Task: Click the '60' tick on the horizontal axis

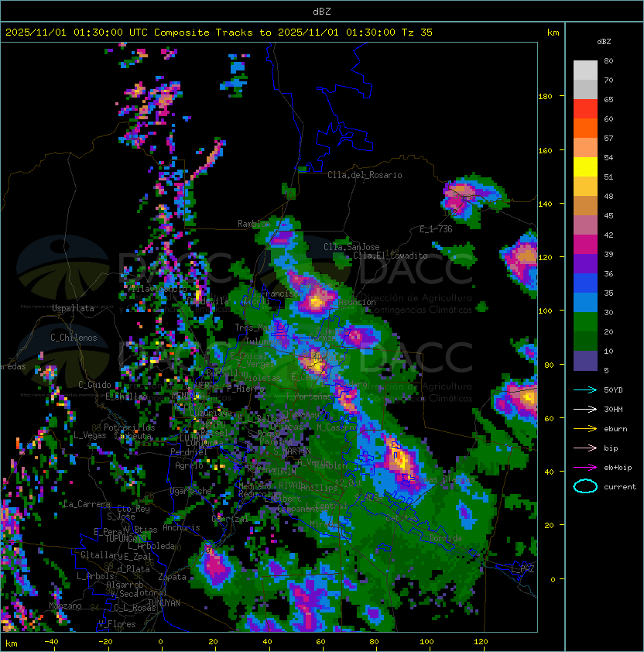Action: pos(320,642)
